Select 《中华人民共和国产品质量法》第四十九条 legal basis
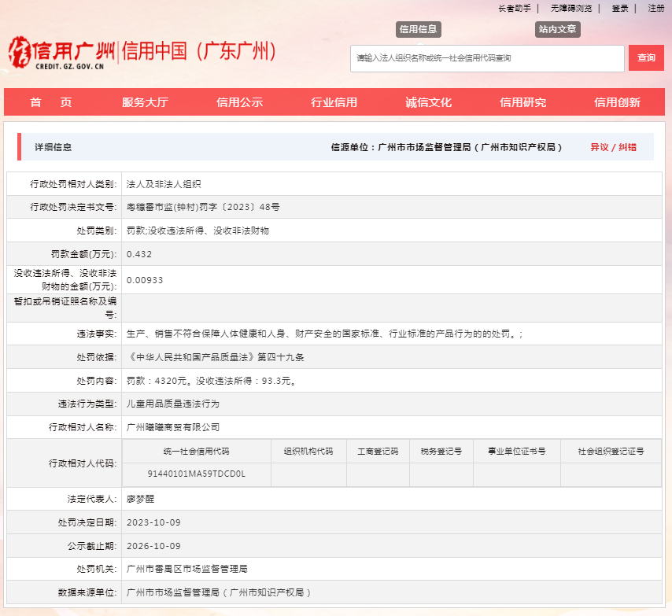 coord(215,357)
